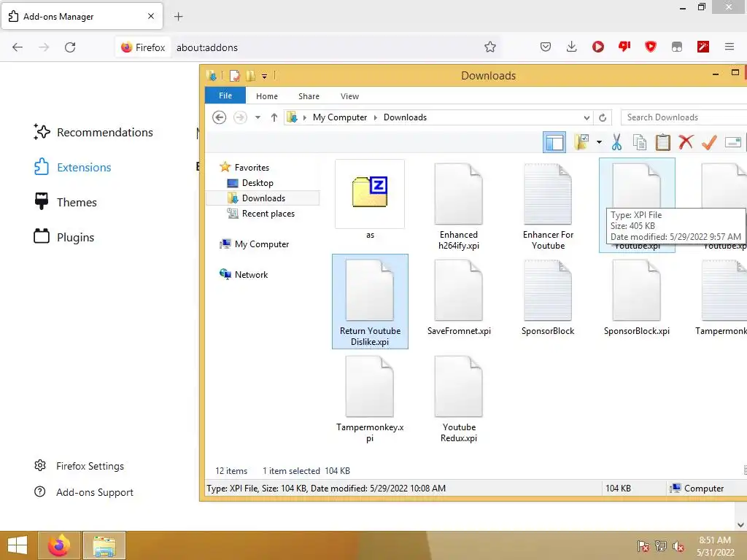Select Enhanced h264ify.xpi file
747x560 pixels.
pyautogui.click(x=458, y=206)
